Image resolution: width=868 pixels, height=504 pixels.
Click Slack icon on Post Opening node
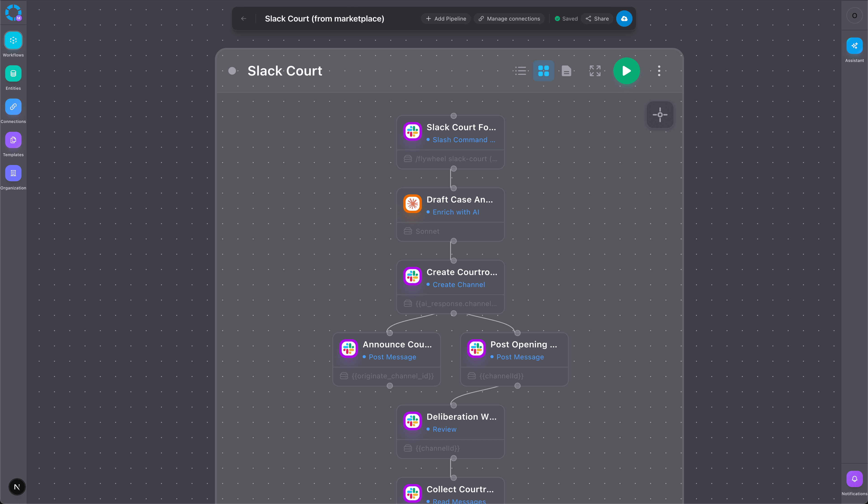[476, 348]
